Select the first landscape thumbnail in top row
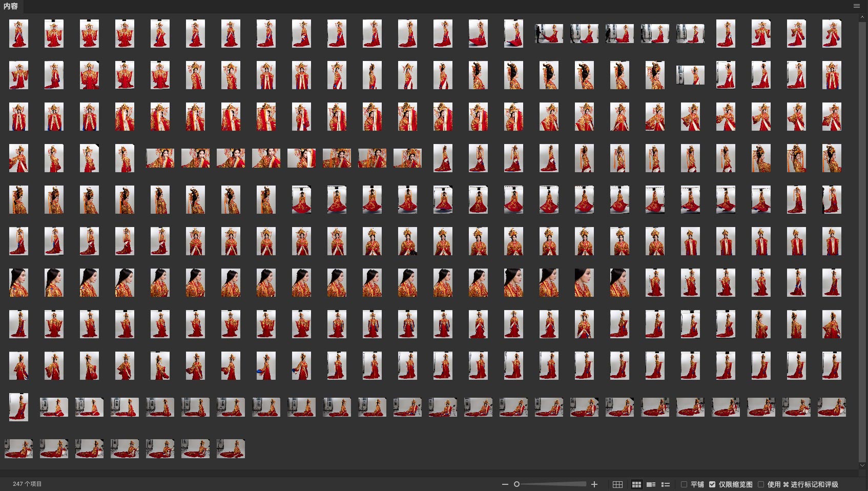The width and height of the screenshot is (868, 491). click(549, 34)
